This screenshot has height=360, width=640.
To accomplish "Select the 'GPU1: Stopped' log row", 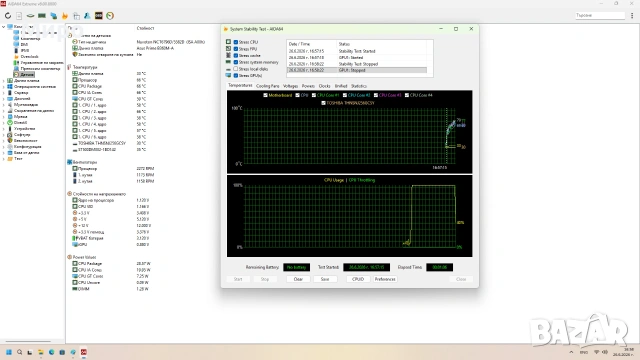I will click(x=357, y=70).
